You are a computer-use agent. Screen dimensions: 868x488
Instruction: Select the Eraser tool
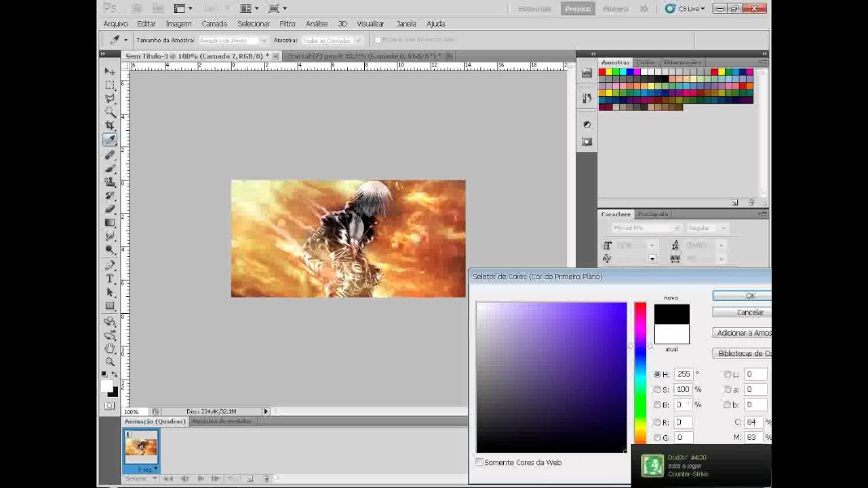(x=110, y=209)
